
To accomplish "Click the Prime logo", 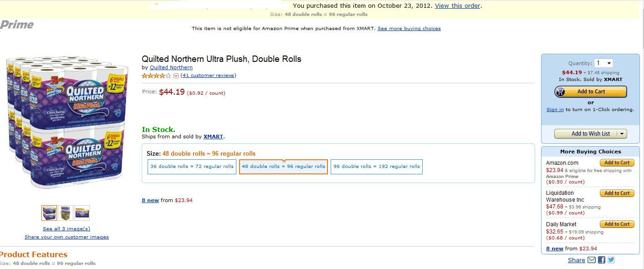I will coord(17,25).
